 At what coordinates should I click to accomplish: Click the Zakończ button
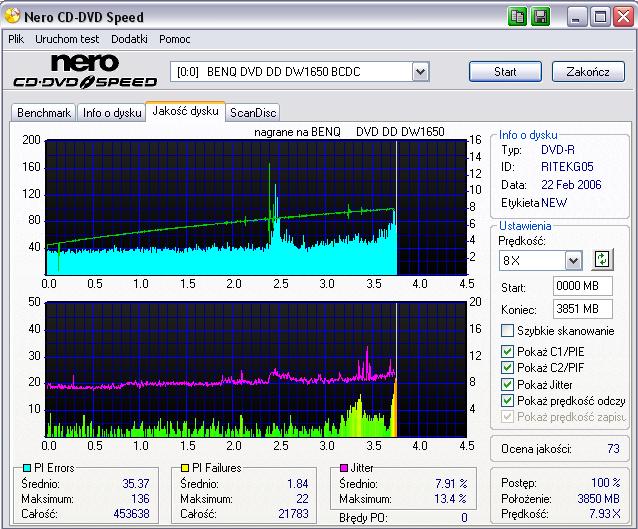pyautogui.click(x=588, y=72)
